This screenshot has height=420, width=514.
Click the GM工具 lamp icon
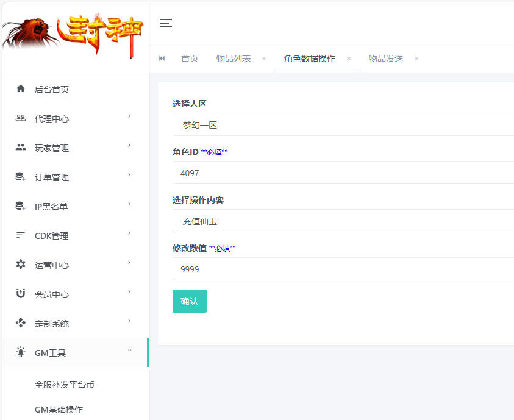coord(18,352)
